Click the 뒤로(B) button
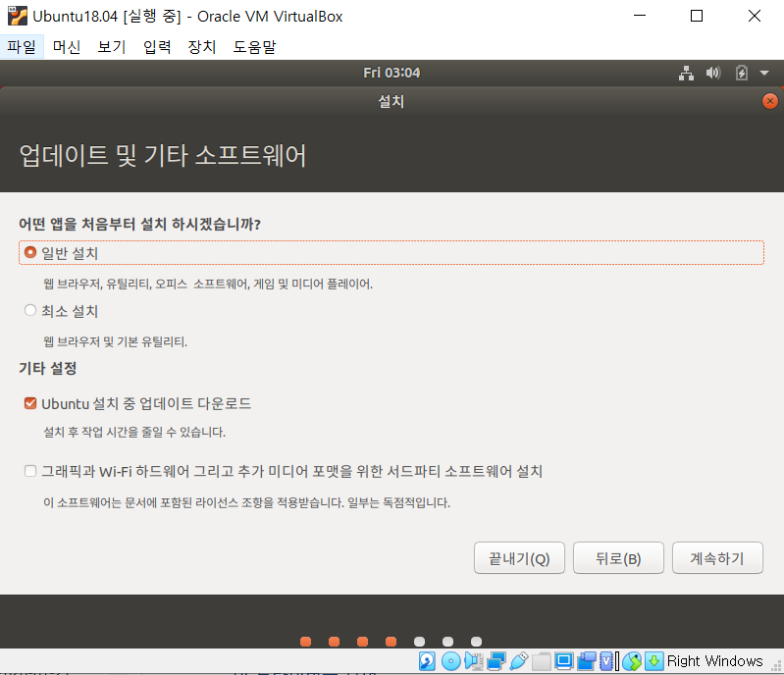This screenshot has width=784, height=675. 618,558
